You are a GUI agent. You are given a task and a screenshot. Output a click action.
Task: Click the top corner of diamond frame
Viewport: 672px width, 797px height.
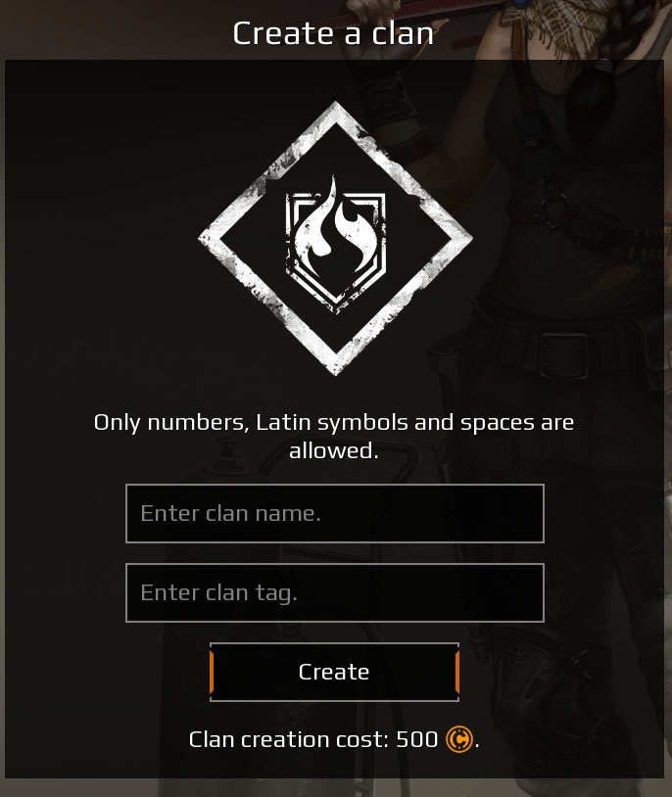click(x=335, y=110)
